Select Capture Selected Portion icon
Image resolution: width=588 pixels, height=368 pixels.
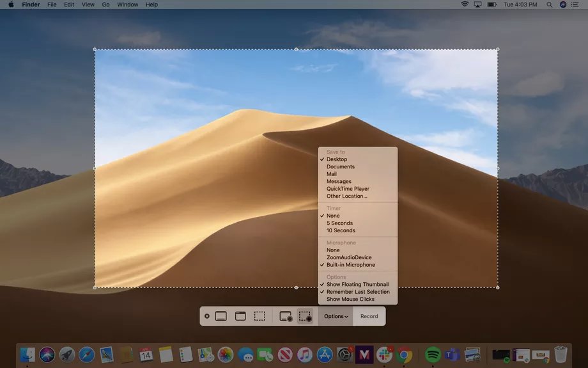pos(259,316)
